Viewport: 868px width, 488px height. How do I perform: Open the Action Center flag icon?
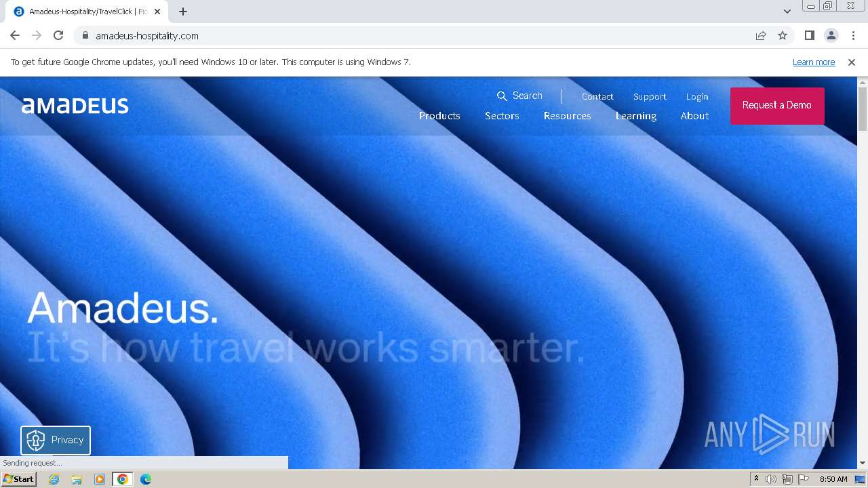point(804,479)
